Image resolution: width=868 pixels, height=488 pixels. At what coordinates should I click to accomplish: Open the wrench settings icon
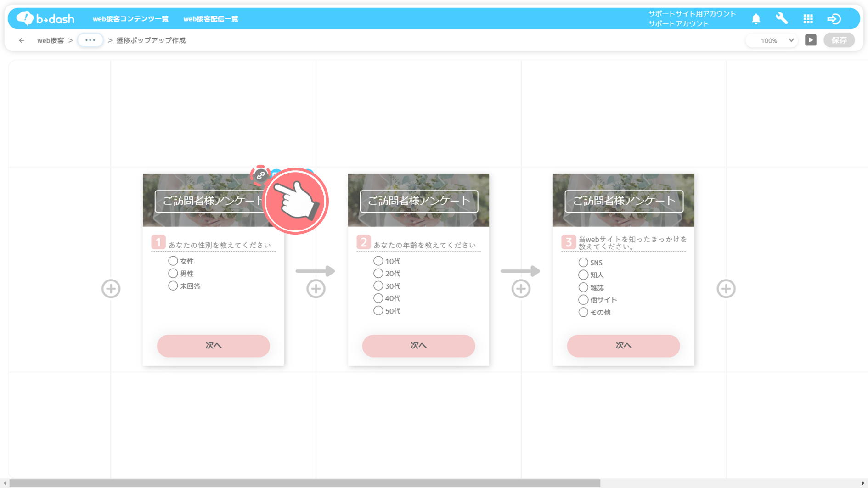tap(782, 18)
